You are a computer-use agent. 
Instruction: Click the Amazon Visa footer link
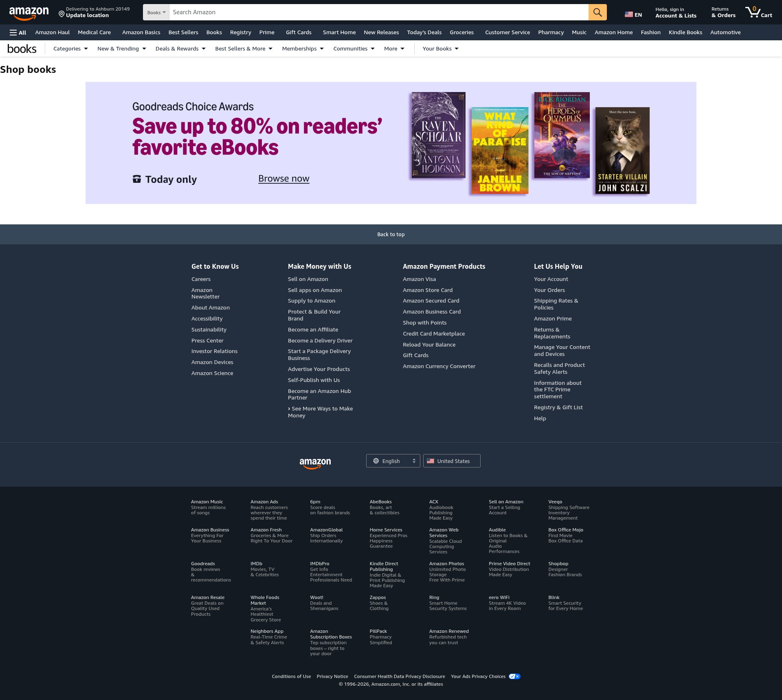[419, 279]
